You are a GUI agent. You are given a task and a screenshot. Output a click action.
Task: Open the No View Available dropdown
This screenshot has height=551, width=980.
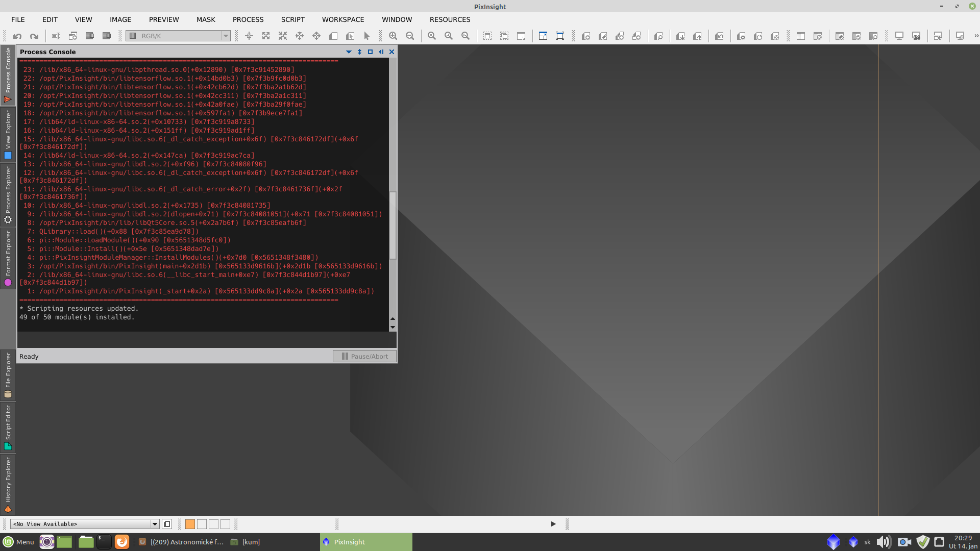pyautogui.click(x=85, y=524)
